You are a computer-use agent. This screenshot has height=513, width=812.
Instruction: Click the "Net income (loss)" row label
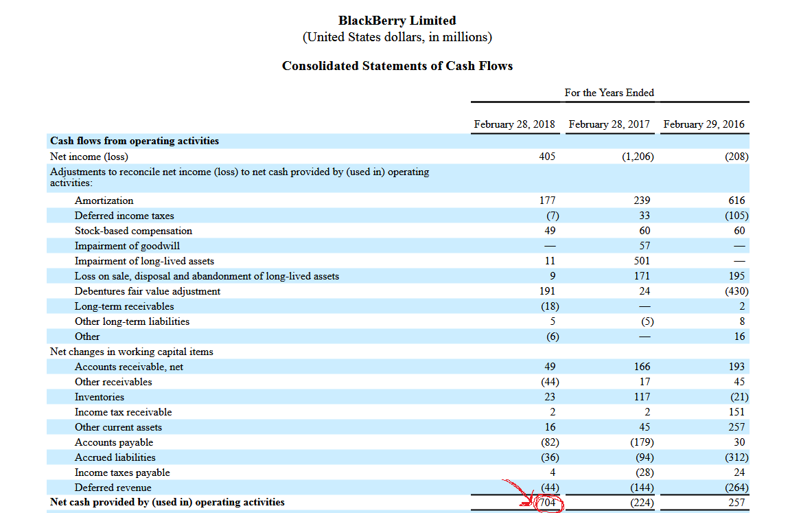[89, 157]
